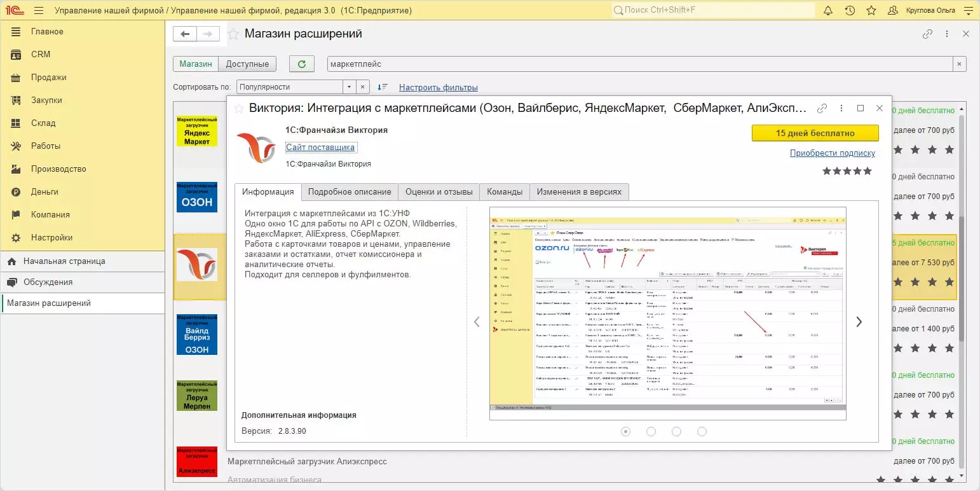The width and height of the screenshot is (980, 491).
Task: Open Настроить фильтры link
Action: point(439,88)
